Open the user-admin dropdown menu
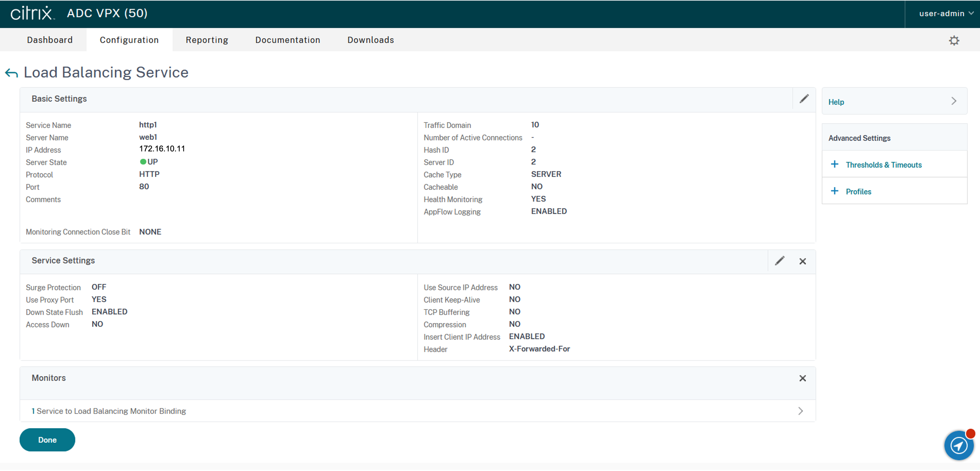Screen dimensions: 980x471 (946, 14)
